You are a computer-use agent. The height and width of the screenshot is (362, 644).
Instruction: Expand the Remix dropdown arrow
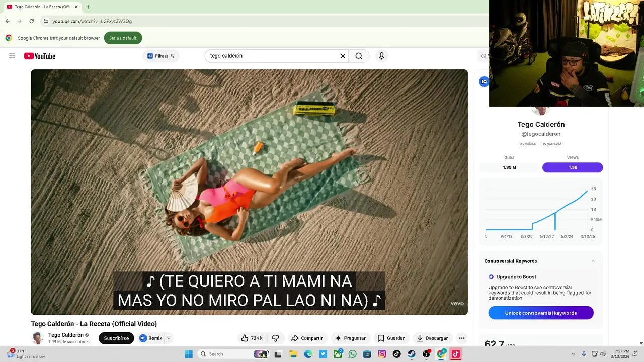tap(169, 338)
